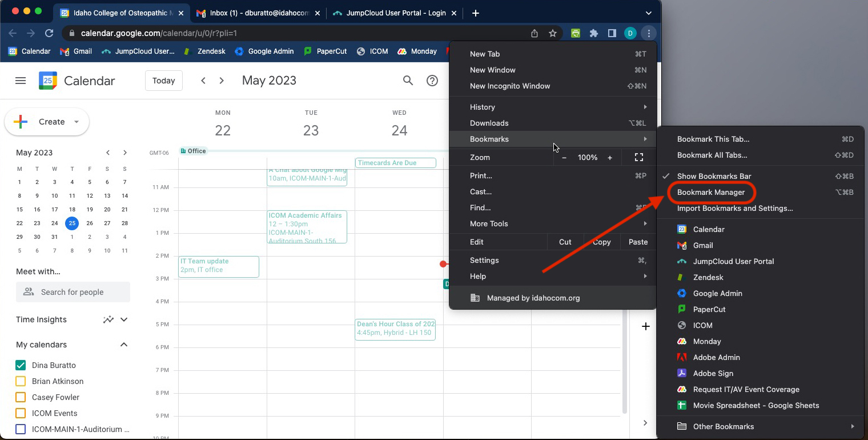
Task: Open the ICOM Academic Affairs event
Action: tap(307, 227)
